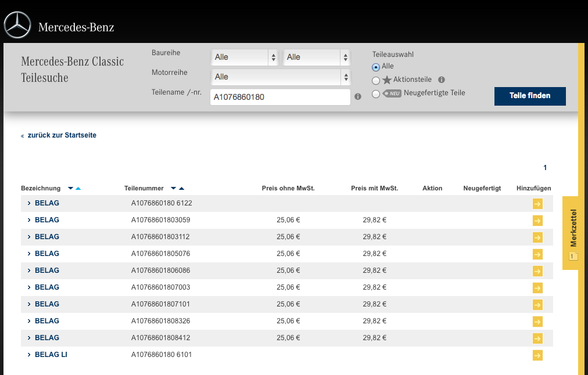Open the Motorreihe dropdown
The image size is (588, 375).
pyautogui.click(x=280, y=77)
